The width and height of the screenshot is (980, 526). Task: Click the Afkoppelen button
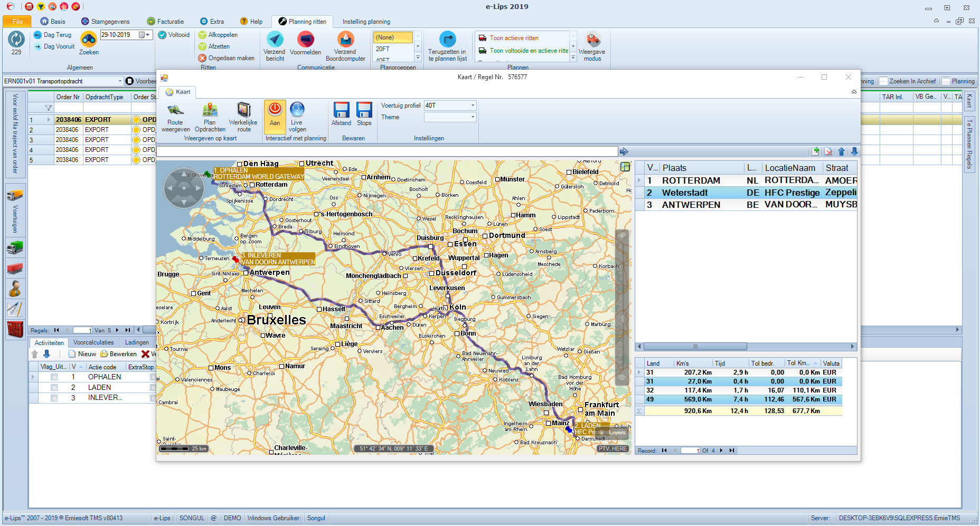click(218, 35)
